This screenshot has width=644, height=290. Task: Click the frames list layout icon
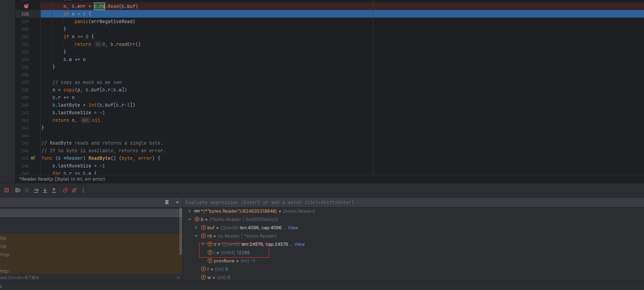pos(167,202)
